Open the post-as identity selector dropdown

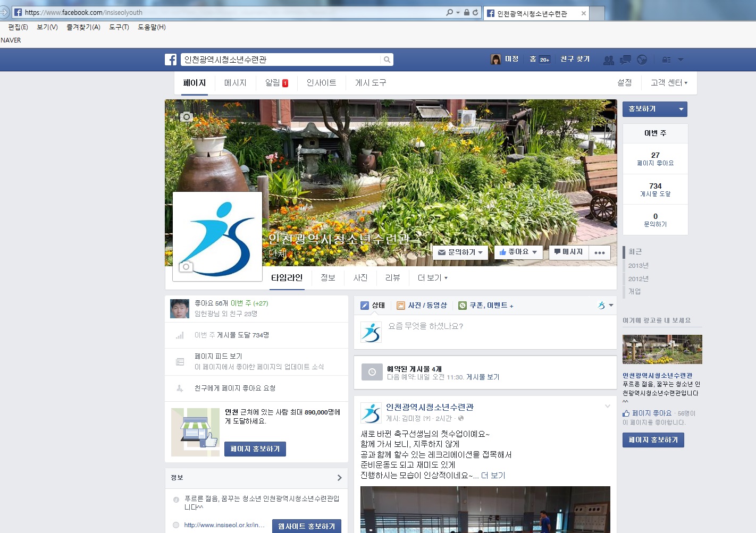pos(606,305)
